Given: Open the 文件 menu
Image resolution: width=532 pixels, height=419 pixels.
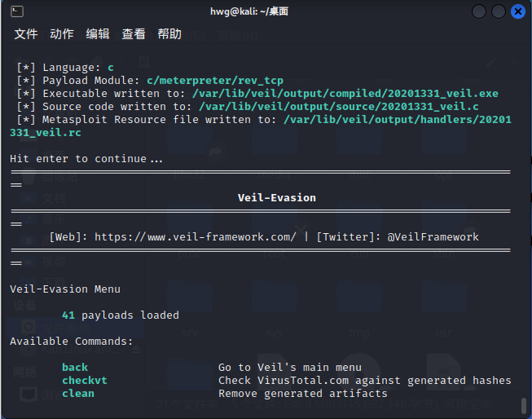Looking at the screenshot, I should coord(26,34).
